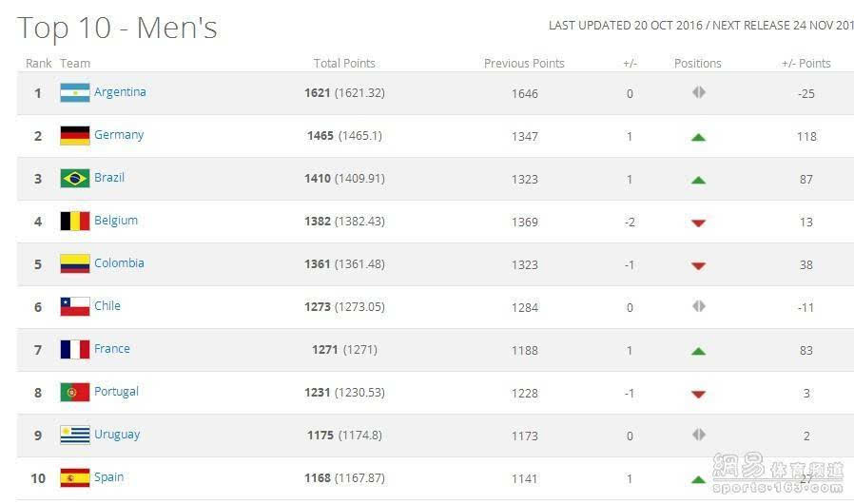Screen dimensions: 854x504
Task: Click the Rank column header
Action: point(38,64)
